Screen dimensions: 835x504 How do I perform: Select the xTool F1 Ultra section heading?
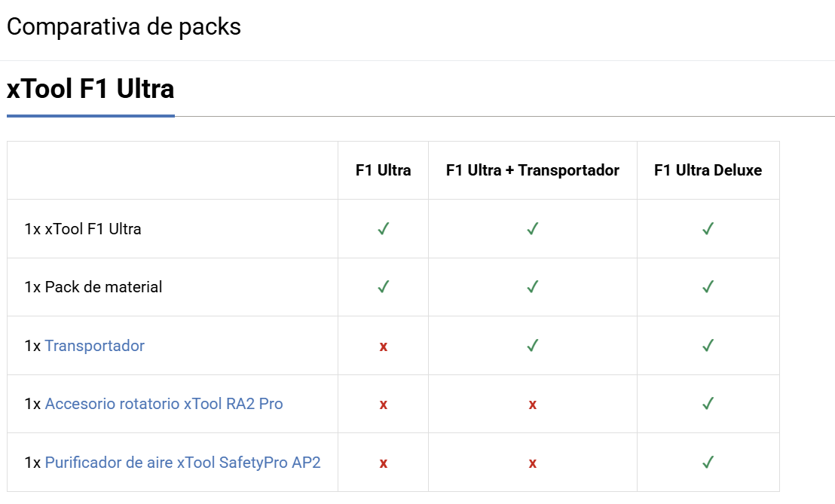[90, 89]
